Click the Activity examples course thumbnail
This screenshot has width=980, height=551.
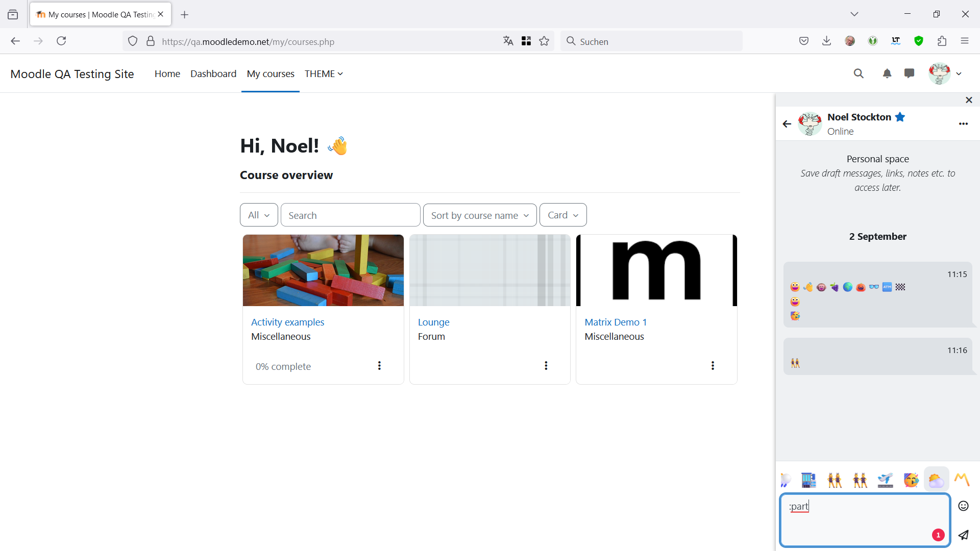coord(323,270)
